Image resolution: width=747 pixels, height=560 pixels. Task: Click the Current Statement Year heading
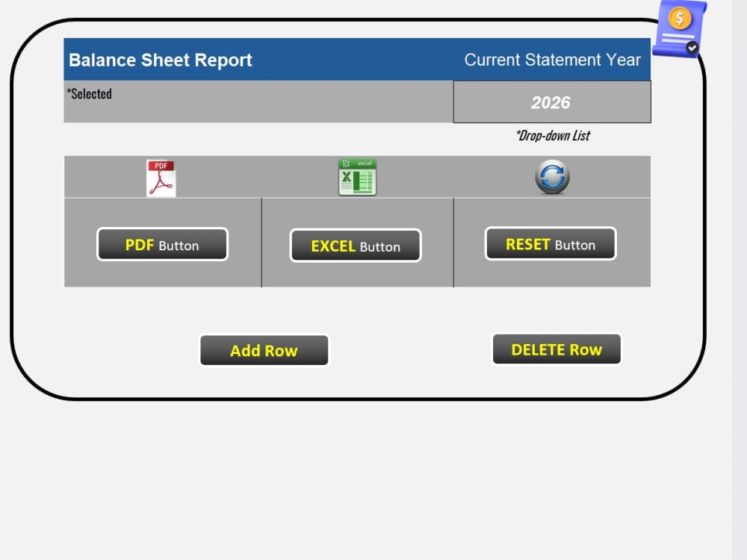tap(552, 60)
